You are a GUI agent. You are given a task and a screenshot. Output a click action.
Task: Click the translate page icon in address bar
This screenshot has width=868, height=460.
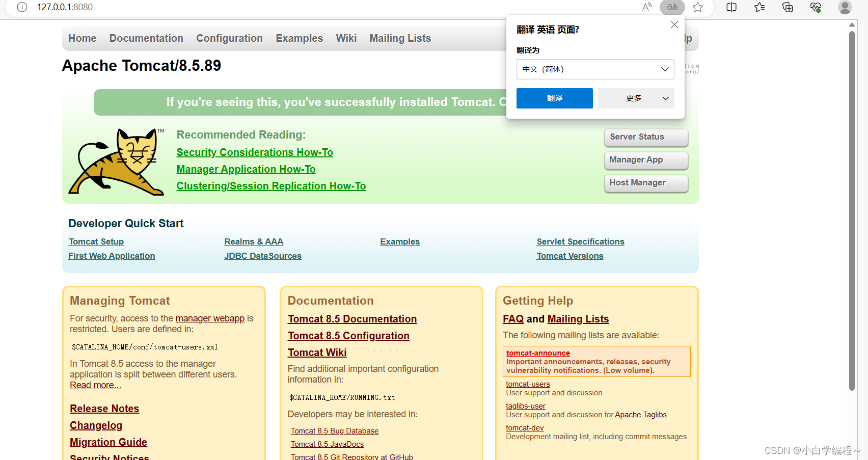click(x=672, y=7)
